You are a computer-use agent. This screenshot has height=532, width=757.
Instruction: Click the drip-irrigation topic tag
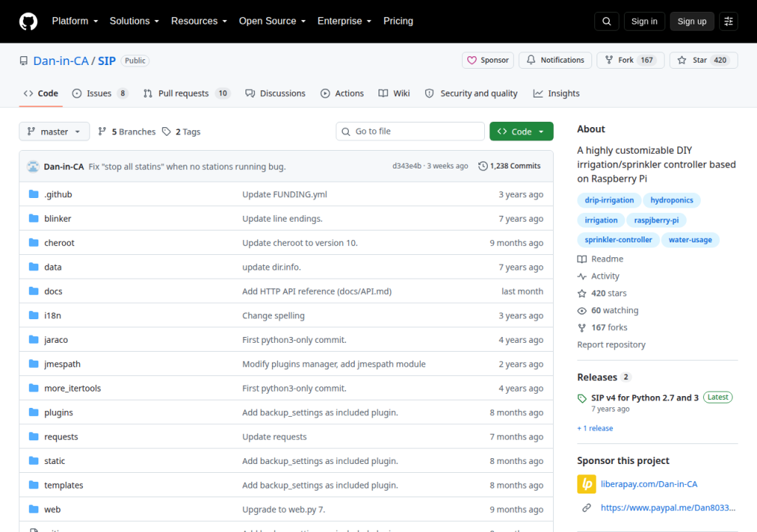[609, 200]
